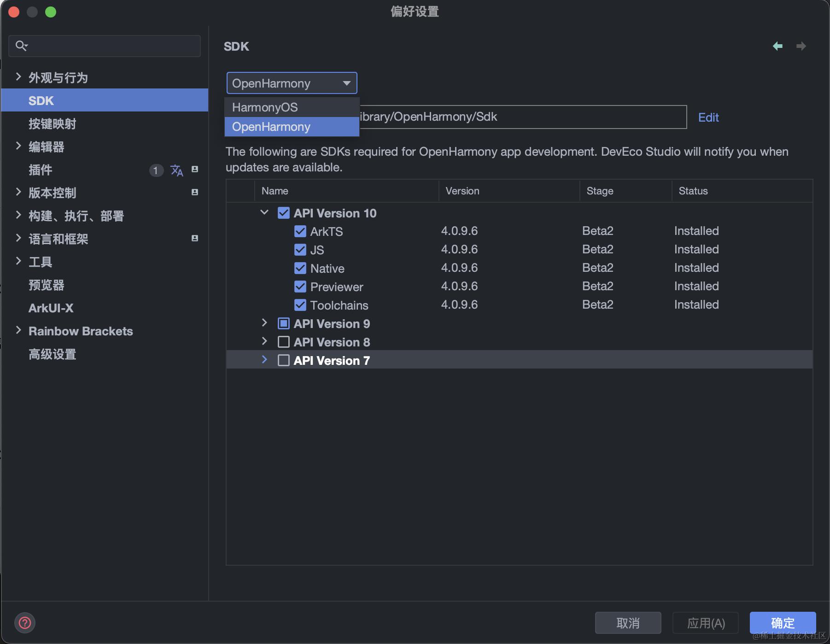Focus the settings search field

[x=105, y=46]
